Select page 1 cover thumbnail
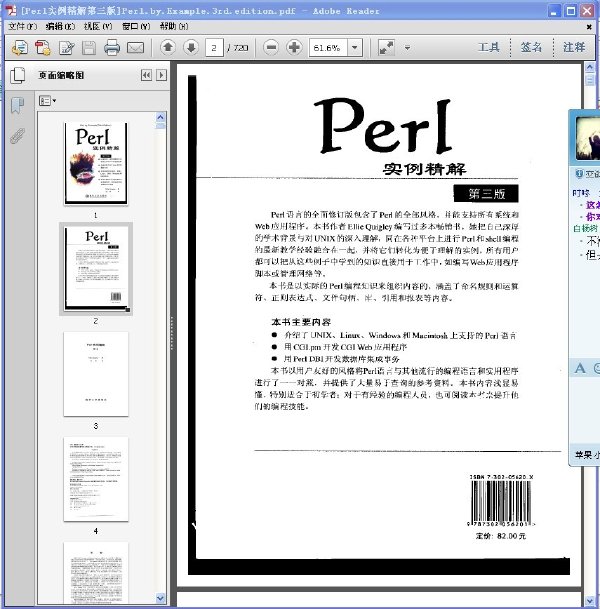Viewport: 600px width, 609px height. (96, 163)
